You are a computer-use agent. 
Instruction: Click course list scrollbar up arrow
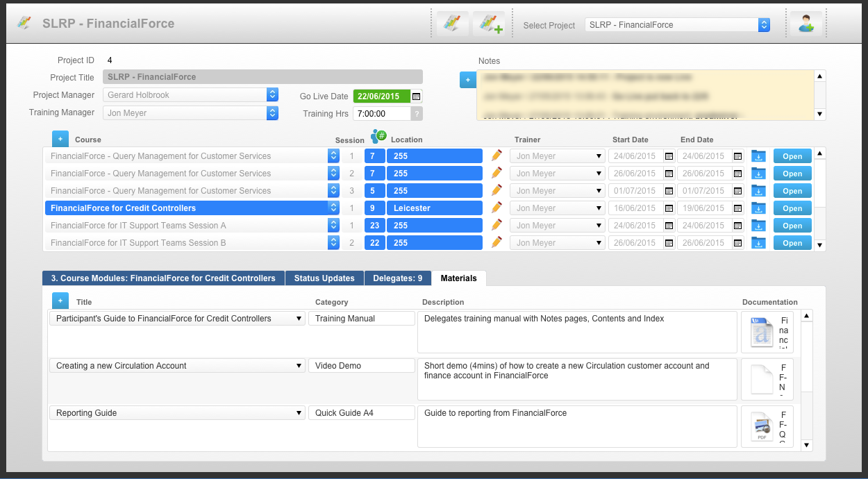pos(820,153)
